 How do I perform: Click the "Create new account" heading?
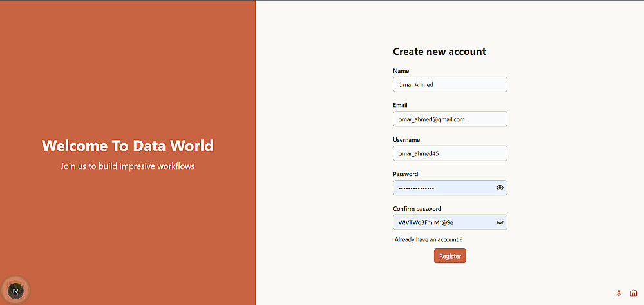tap(439, 52)
